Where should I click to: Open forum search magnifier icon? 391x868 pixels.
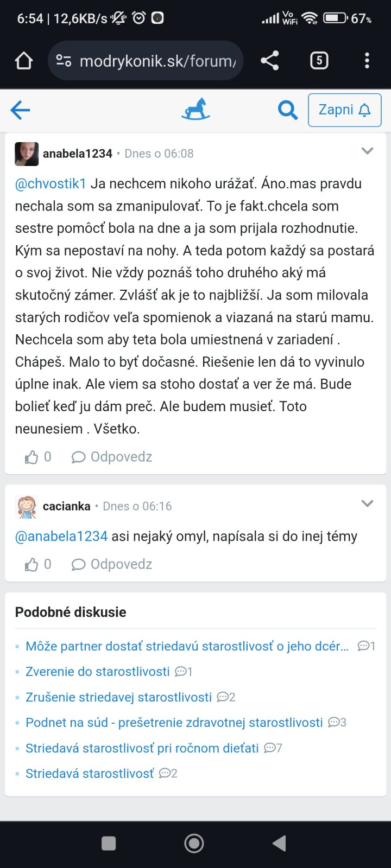[287, 110]
